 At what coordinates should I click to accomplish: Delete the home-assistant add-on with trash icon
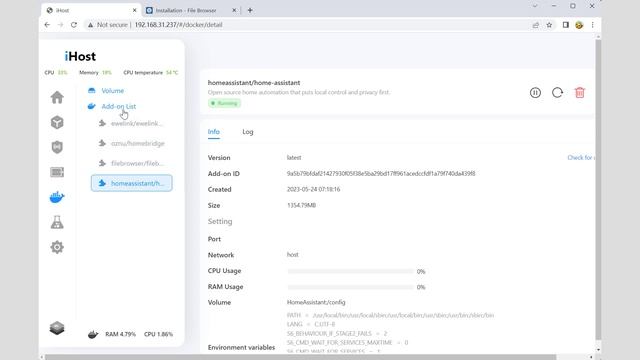580,93
